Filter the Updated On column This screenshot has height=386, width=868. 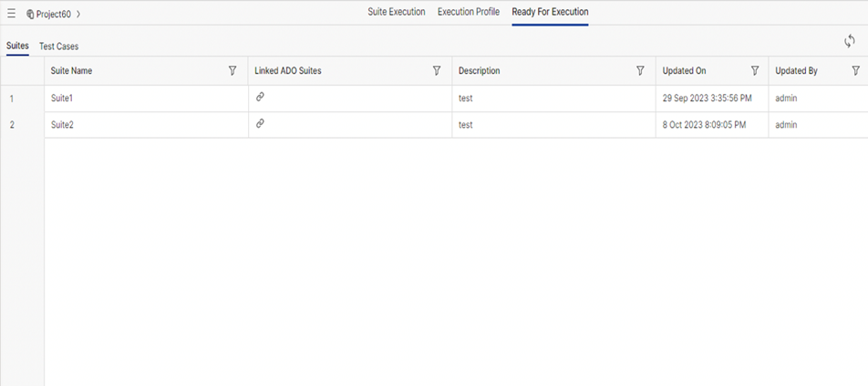click(754, 71)
